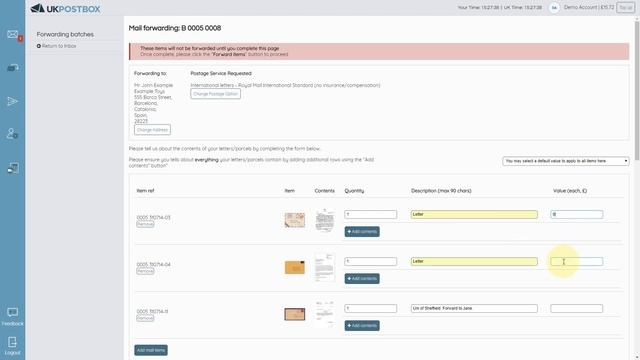Open the default value dropdown
The height and width of the screenshot is (360, 640).
[x=566, y=161]
